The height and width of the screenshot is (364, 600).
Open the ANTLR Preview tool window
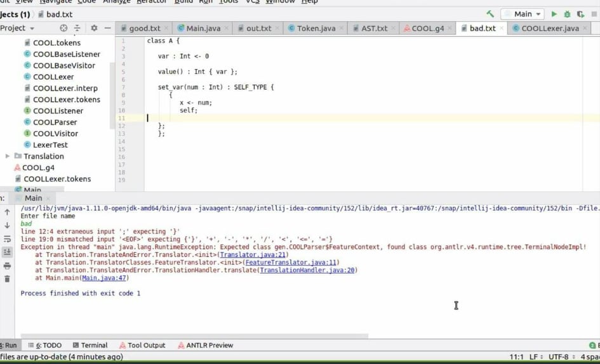point(206,345)
